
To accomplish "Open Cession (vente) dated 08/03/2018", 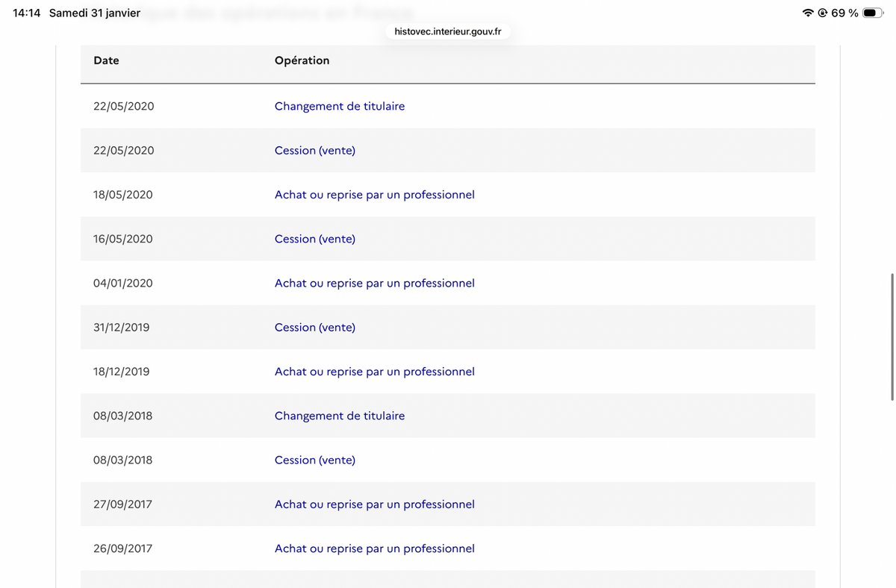I will point(315,460).
